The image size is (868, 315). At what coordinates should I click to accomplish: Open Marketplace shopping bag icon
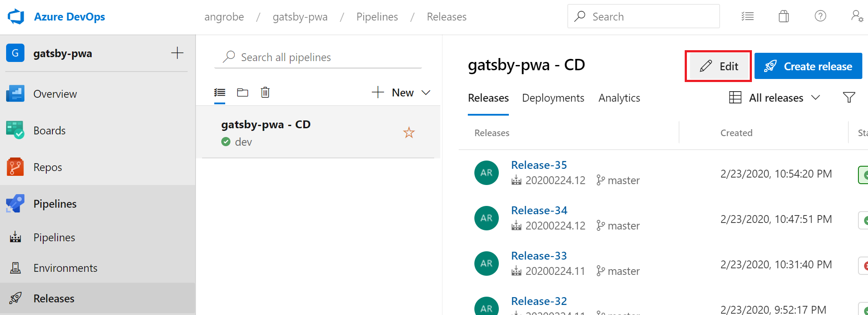tap(784, 17)
